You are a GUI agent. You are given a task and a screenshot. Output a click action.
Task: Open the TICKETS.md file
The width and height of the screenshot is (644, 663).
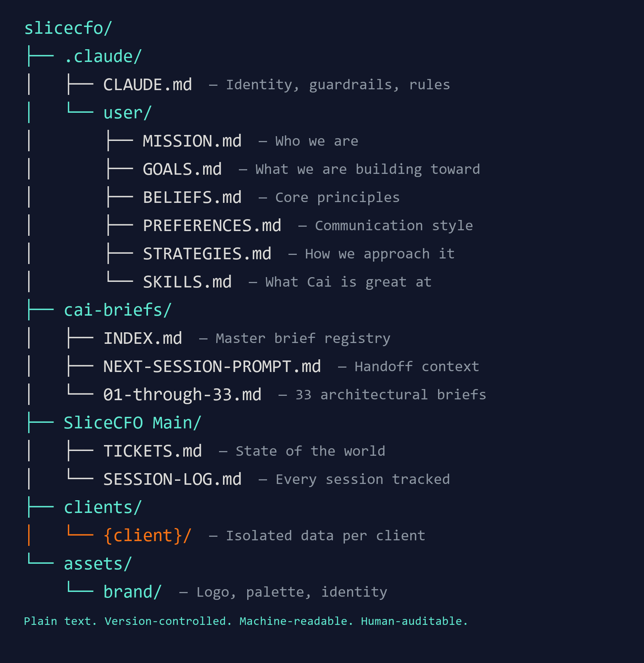tap(152, 451)
